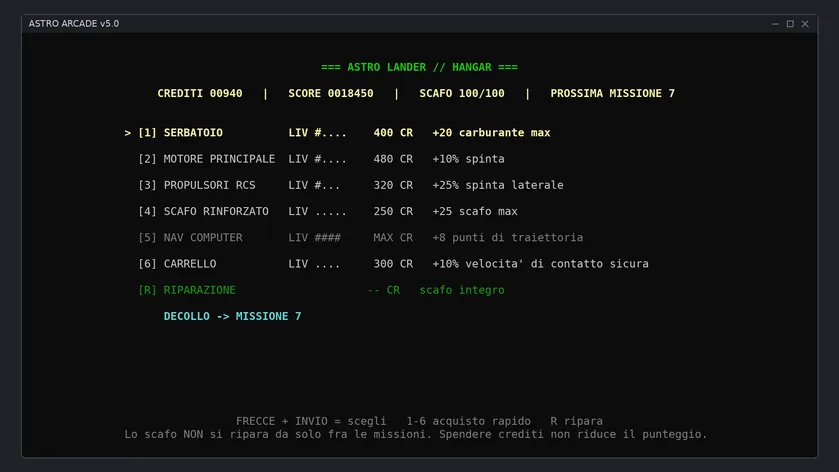Select [4] SCAFO RINFORZATO upgrade
Screen dimensions: 839x472
point(327,211)
